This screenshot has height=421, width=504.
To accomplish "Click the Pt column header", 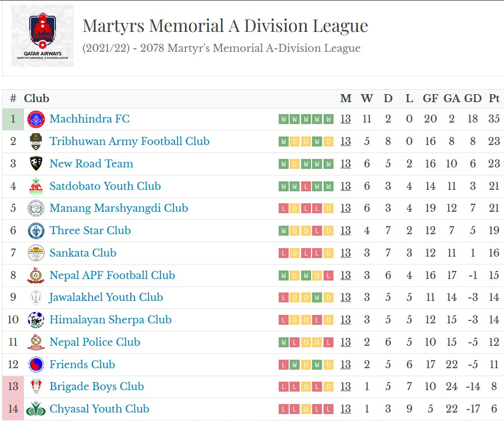I will pyautogui.click(x=494, y=99).
